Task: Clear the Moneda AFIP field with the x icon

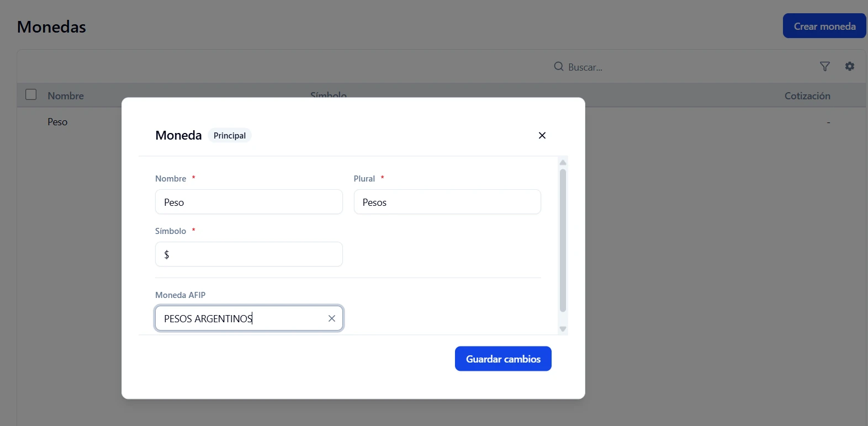Action: tap(332, 318)
